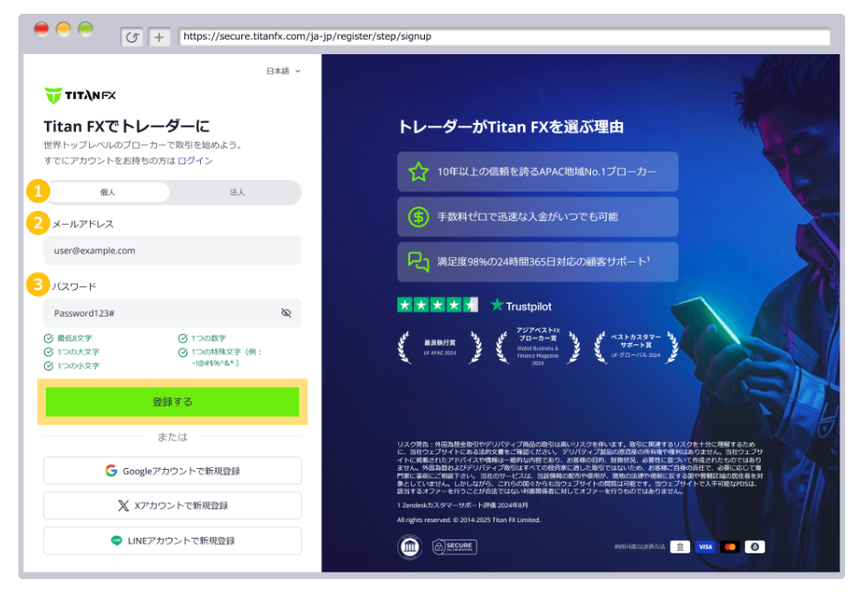Click the 1つの数字 check icon
The image size is (868, 602).
pos(183,339)
